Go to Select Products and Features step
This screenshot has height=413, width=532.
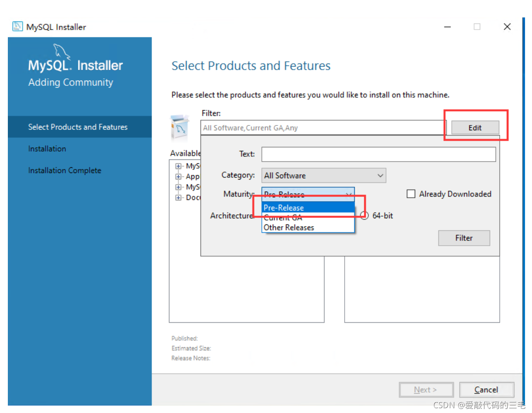(x=80, y=127)
